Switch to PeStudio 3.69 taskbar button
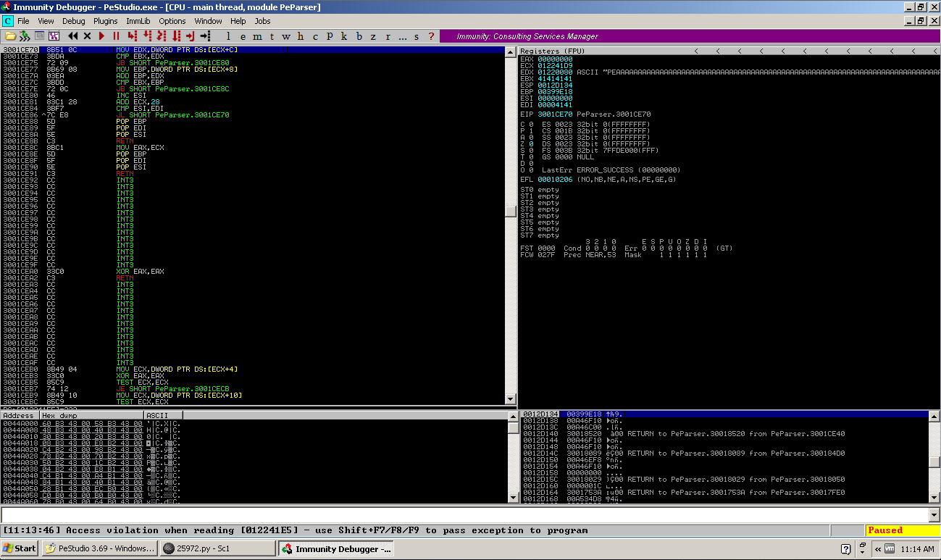The height and width of the screenshot is (560, 941). [x=100, y=548]
